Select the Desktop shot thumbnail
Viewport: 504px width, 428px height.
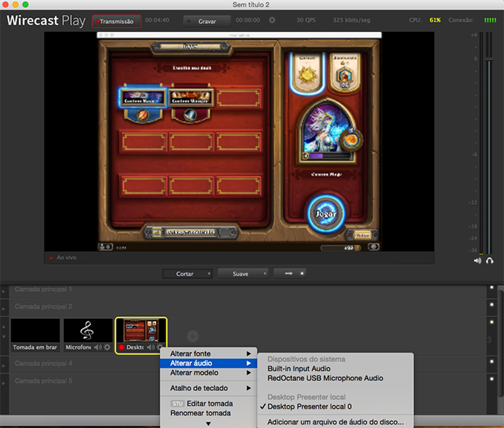[141, 335]
